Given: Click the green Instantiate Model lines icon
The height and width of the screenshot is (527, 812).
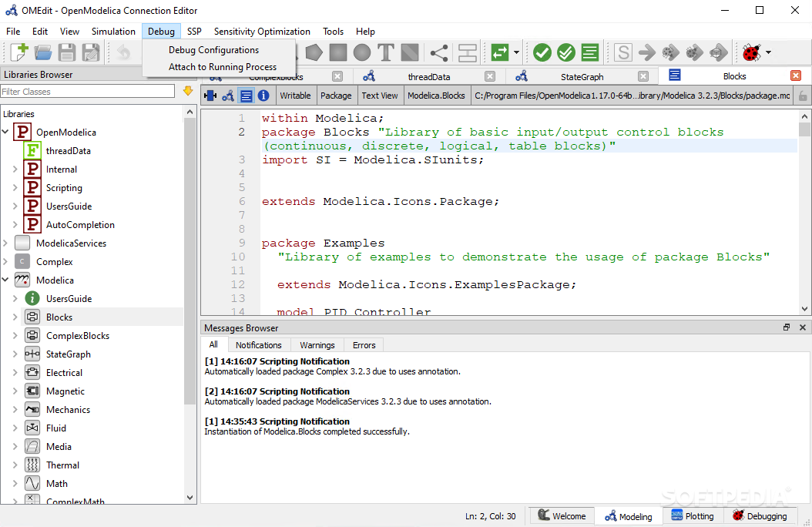Looking at the screenshot, I should pos(590,52).
